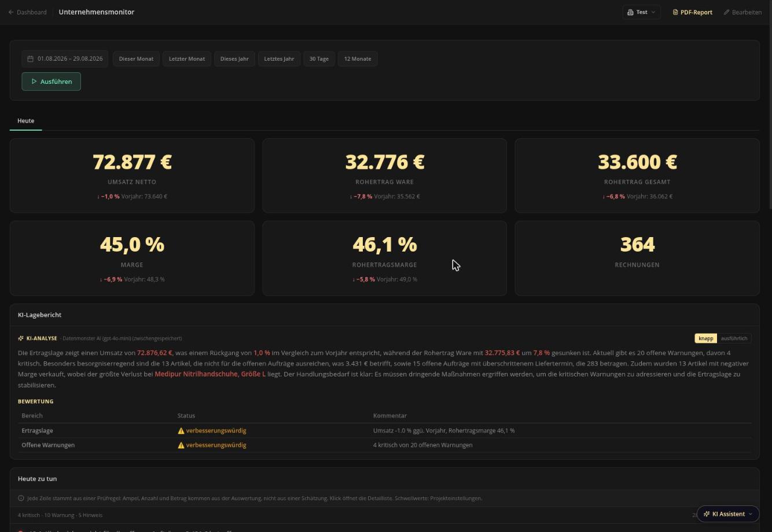
Task: Switch KI analysis to ausführlich
Action: pos(734,338)
